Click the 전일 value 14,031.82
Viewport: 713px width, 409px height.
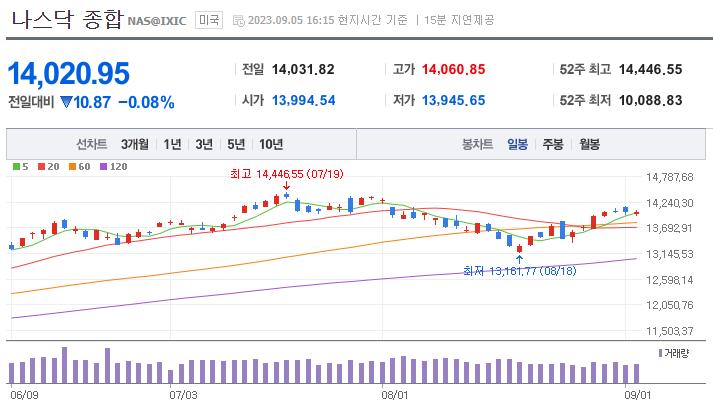pyautogui.click(x=303, y=70)
